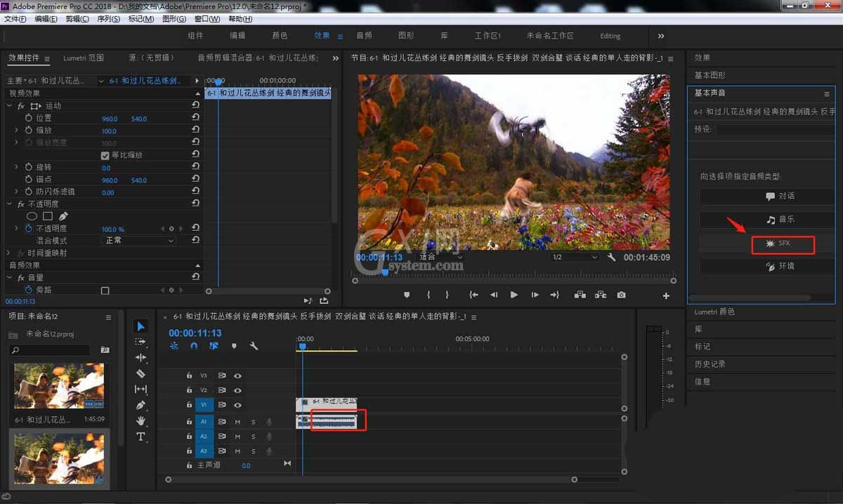Open 1/2 playback resolution dropdown
This screenshot has height=504, width=843.
pos(575,257)
